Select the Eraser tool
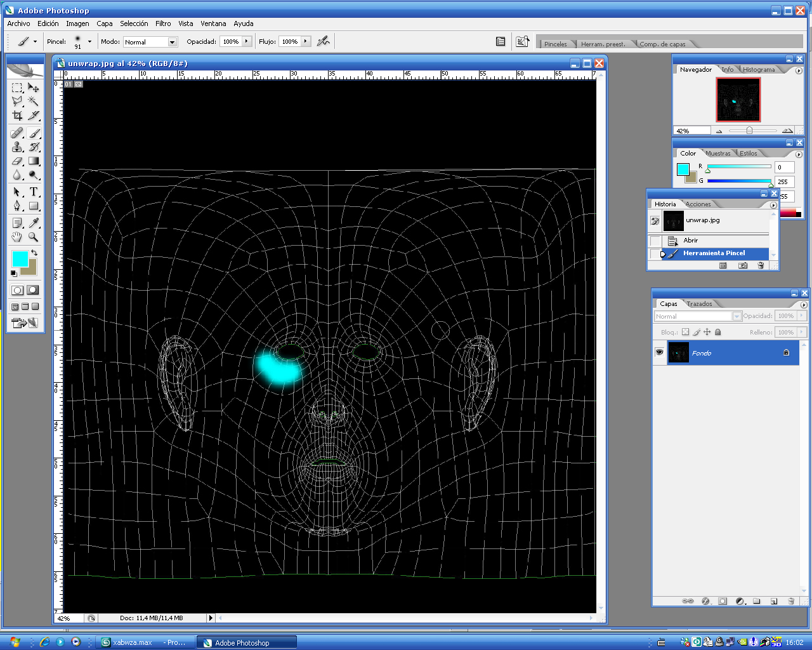This screenshot has width=812, height=650. pyautogui.click(x=17, y=161)
